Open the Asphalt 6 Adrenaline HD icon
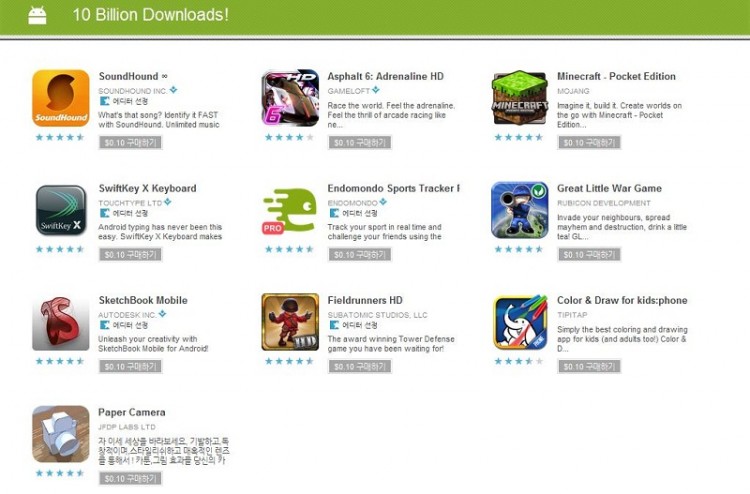This screenshot has height=494, width=750. point(290,98)
